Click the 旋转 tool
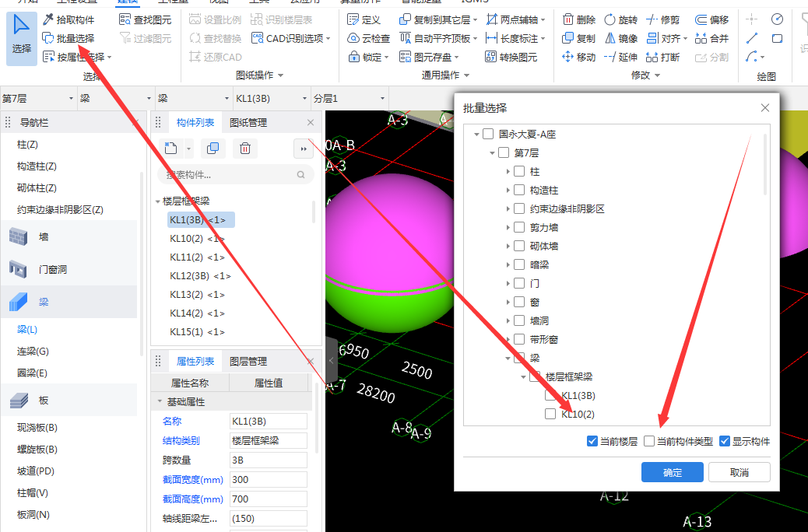The width and height of the screenshot is (808, 532). point(621,19)
